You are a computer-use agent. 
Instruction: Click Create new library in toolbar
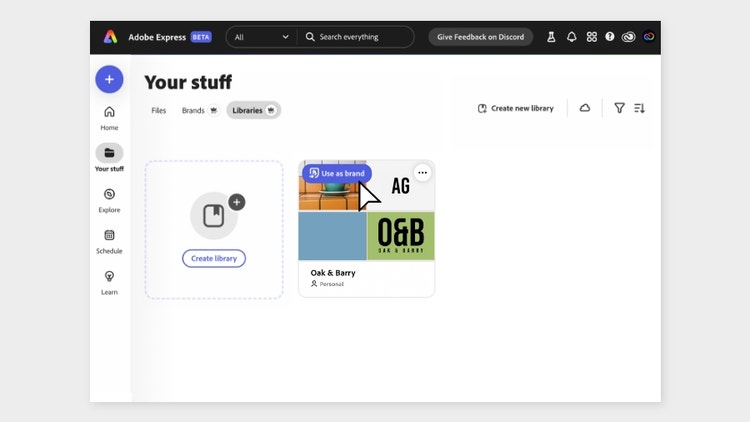(x=516, y=108)
